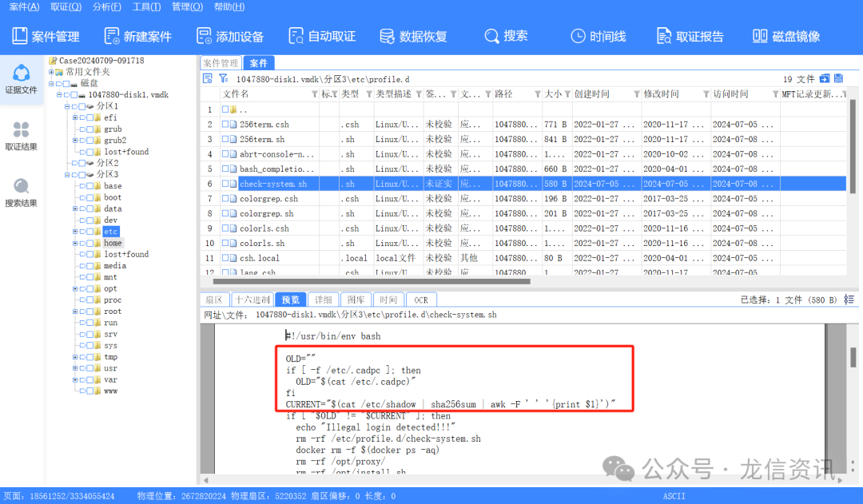The height and width of the screenshot is (504, 863).
Task: Filter the 创建时间 column via funnel icon
Action: tap(636, 94)
